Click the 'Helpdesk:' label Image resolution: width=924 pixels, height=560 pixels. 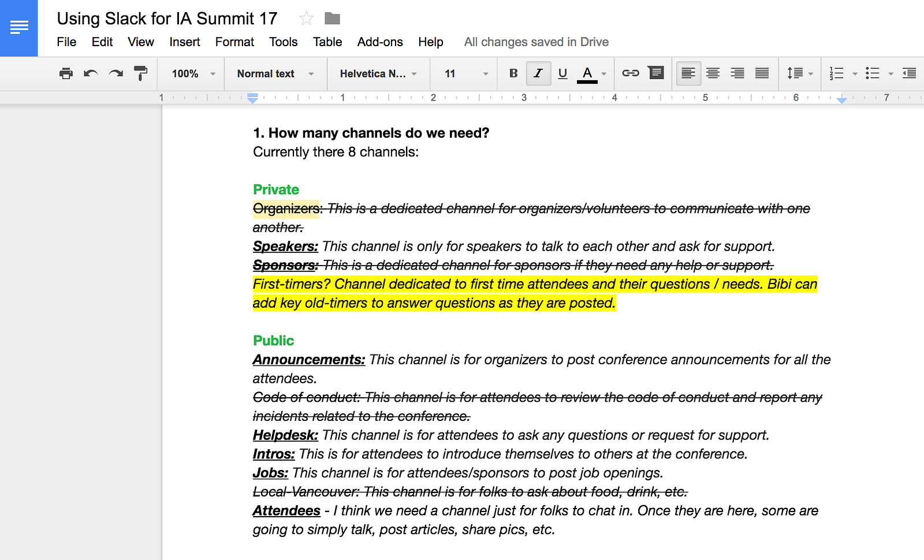(x=285, y=435)
